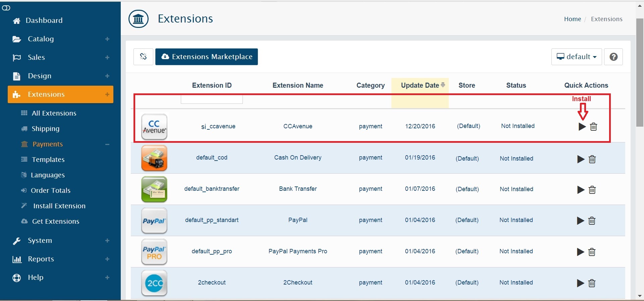The image size is (644, 301).
Task: Open the Extensions Marketplace button
Action: 207,57
